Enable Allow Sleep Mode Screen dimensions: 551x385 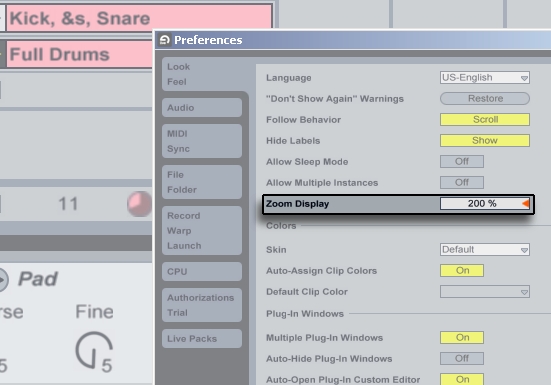(462, 162)
